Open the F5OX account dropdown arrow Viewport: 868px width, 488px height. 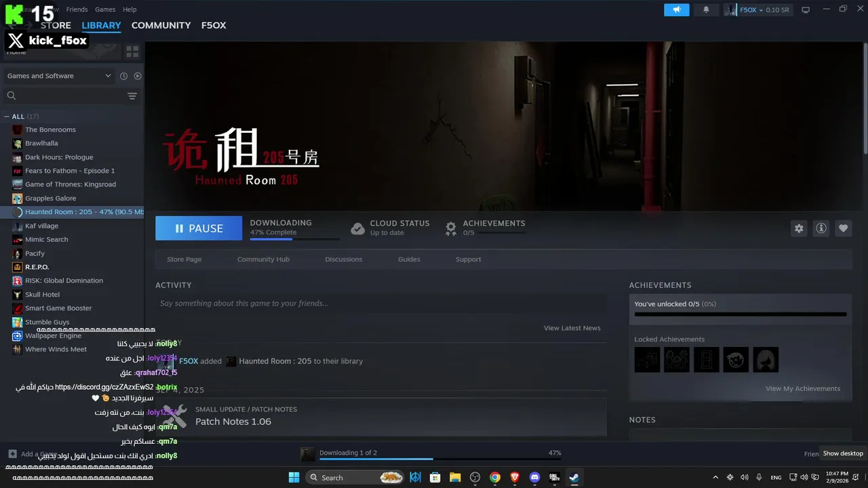[761, 10]
